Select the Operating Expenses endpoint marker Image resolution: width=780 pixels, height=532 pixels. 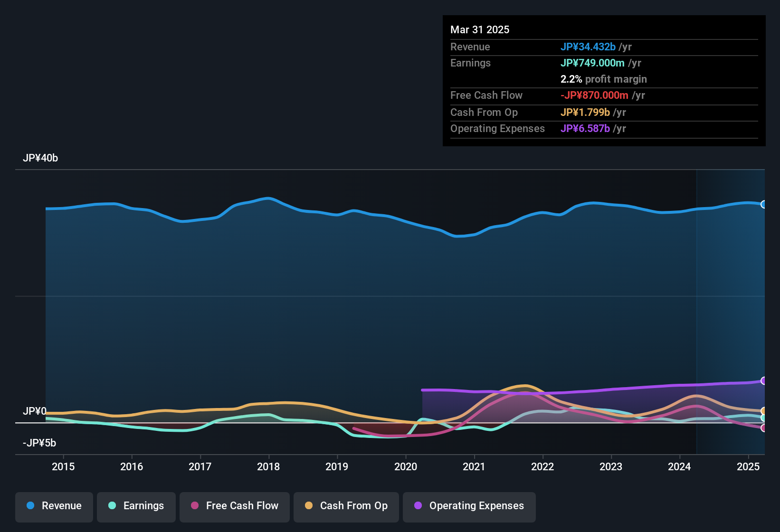764,380
